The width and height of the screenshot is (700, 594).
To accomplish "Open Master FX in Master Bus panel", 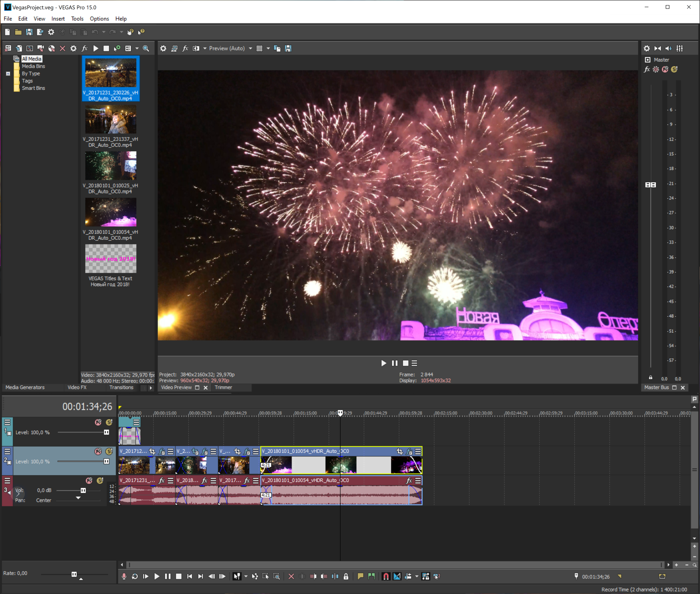I will pyautogui.click(x=647, y=69).
